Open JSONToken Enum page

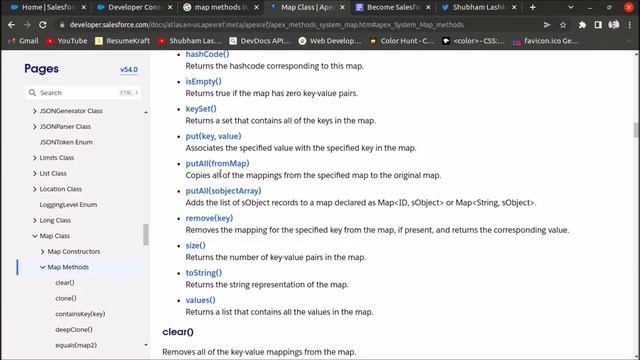point(66,142)
